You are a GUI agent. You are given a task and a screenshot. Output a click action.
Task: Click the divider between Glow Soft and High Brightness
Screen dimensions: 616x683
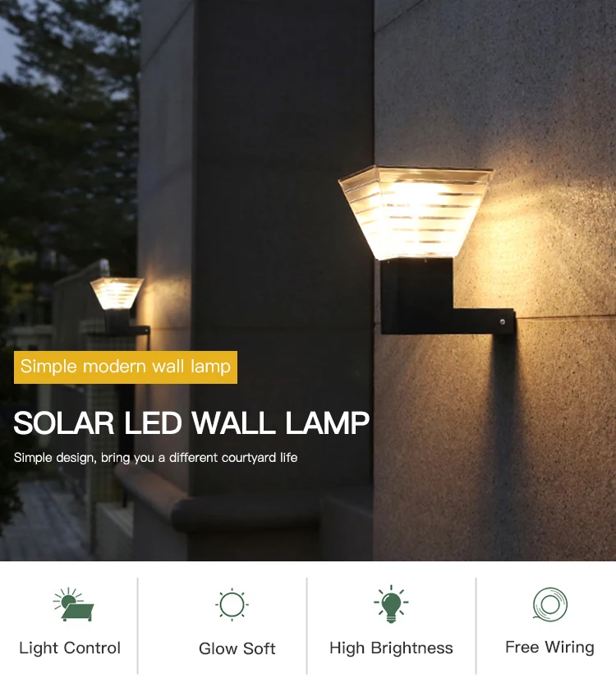point(307,625)
